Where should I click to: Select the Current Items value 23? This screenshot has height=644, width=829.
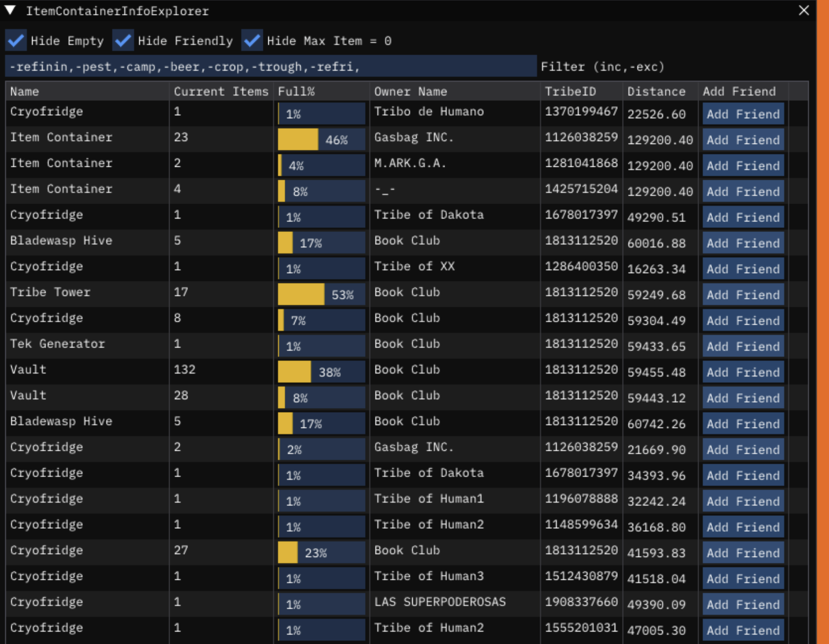(x=181, y=137)
